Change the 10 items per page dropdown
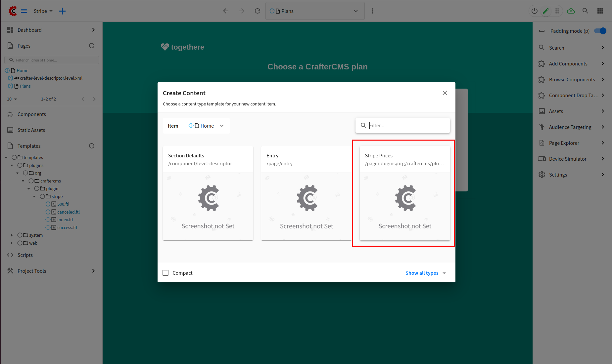 tap(12, 99)
